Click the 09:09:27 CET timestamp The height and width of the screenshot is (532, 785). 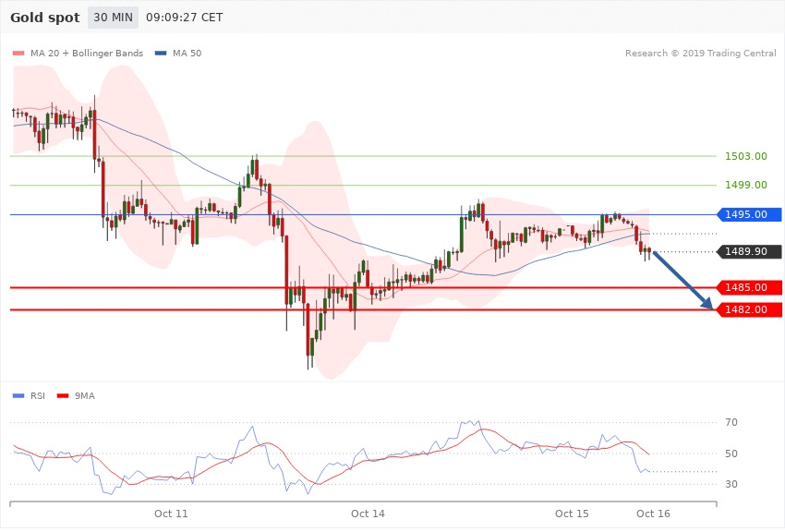pos(184,18)
